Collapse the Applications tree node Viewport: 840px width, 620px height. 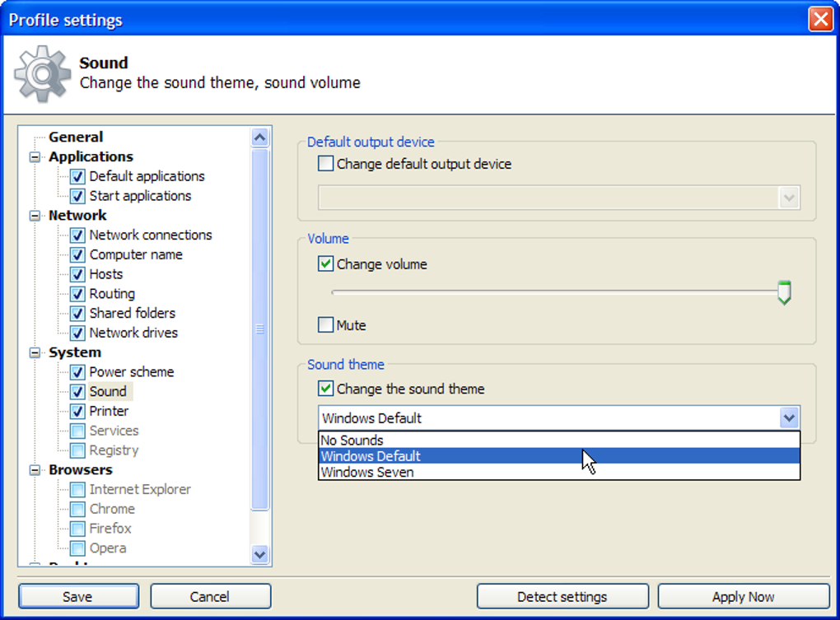[x=34, y=156]
